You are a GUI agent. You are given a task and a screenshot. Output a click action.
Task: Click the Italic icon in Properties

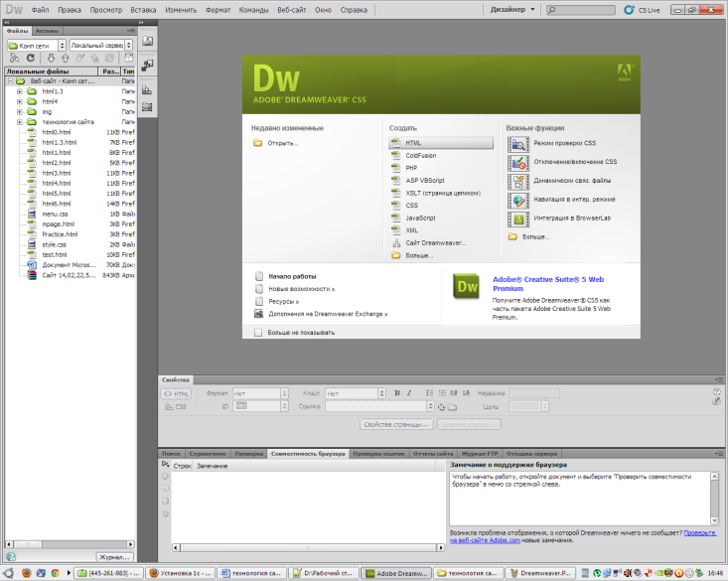409,393
